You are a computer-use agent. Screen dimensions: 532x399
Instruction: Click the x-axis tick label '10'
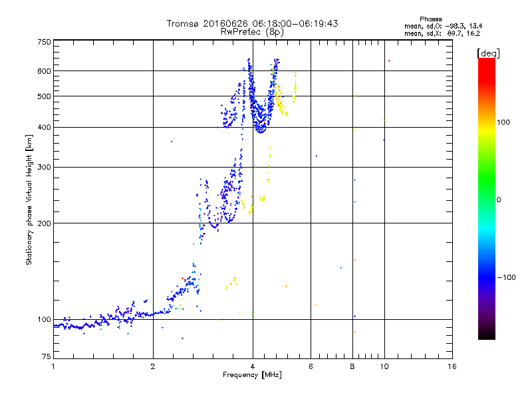pos(384,366)
